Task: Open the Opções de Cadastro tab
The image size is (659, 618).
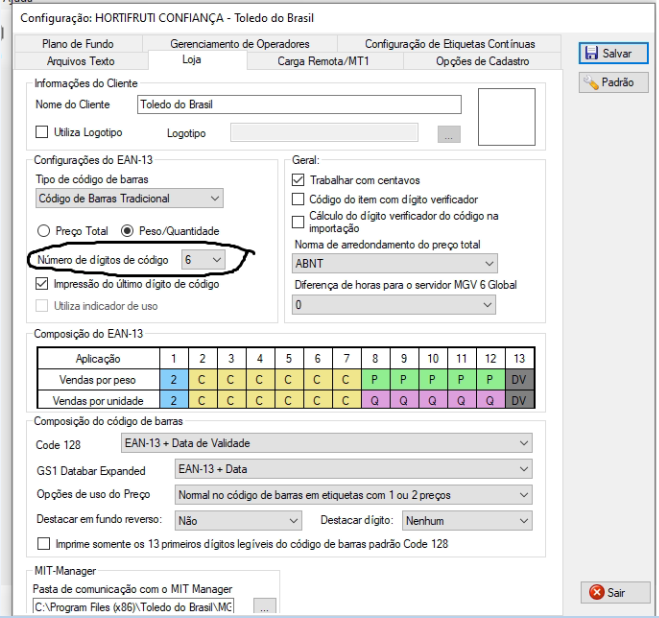Action: click(x=482, y=61)
